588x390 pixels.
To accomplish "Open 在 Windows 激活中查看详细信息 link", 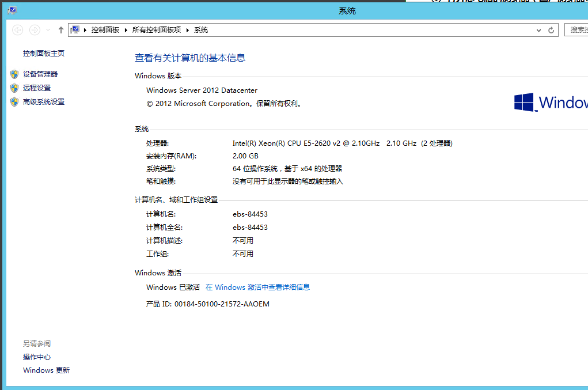I will pyautogui.click(x=257, y=287).
